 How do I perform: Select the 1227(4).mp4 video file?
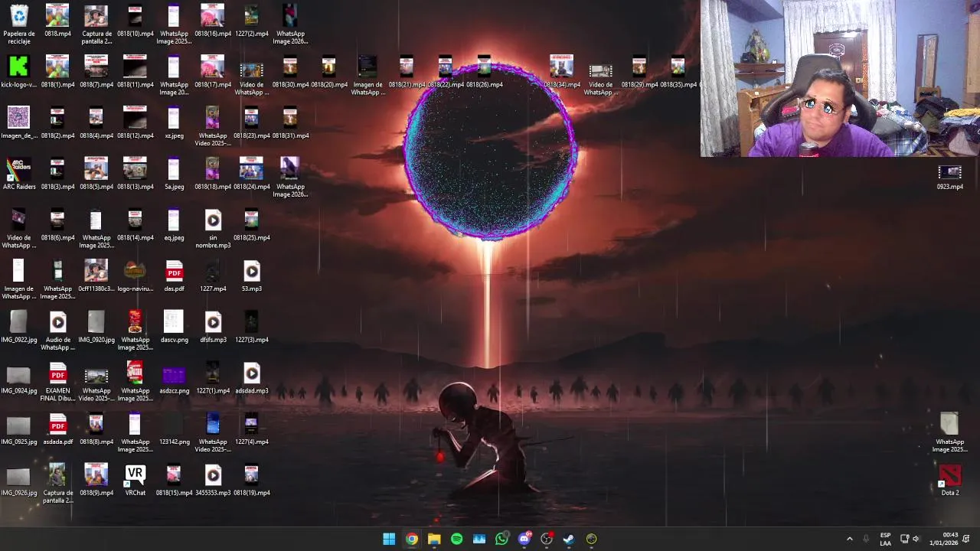click(252, 429)
